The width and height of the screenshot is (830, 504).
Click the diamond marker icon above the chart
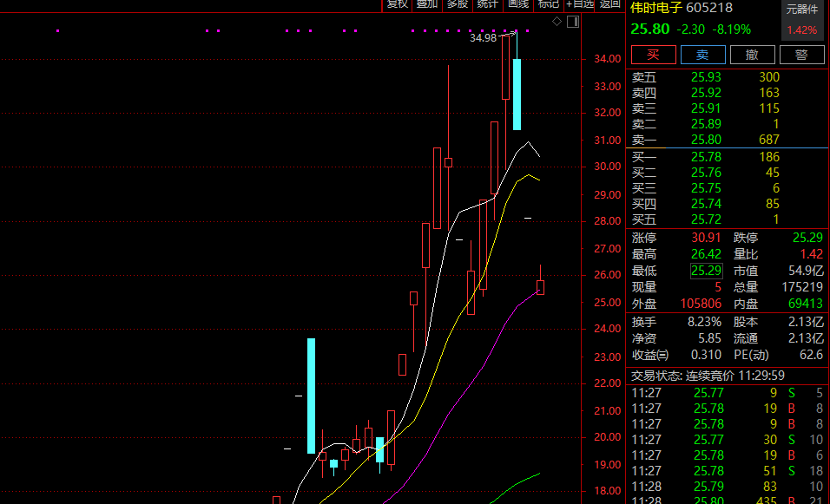(x=557, y=21)
